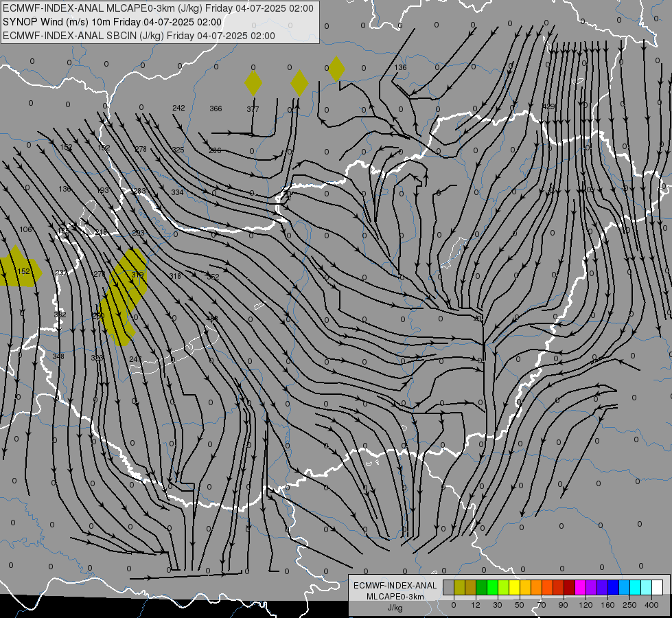The width and height of the screenshot is (672, 618).
Task: Select the dark gold legend swatch left of 12
Action: click(471, 588)
